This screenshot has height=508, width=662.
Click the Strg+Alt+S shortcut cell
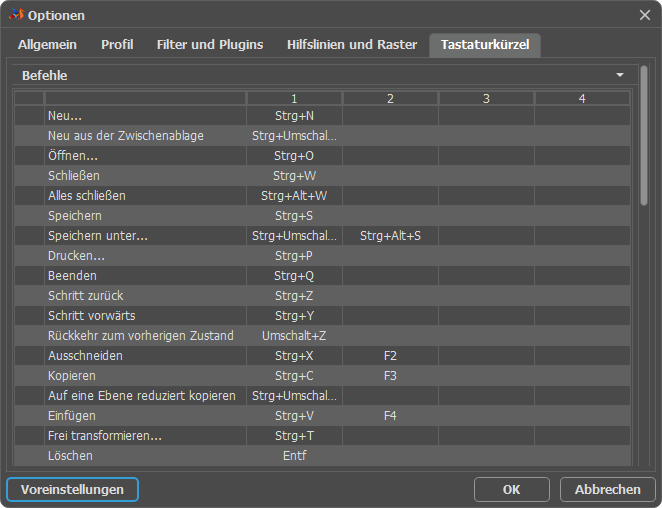point(390,236)
